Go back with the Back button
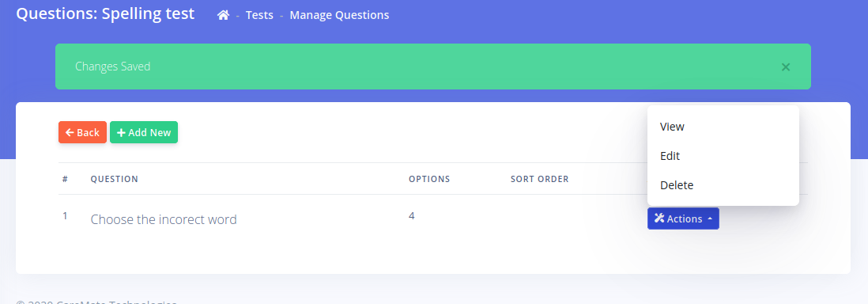This screenshot has height=304, width=868. pyautogui.click(x=82, y=132)
